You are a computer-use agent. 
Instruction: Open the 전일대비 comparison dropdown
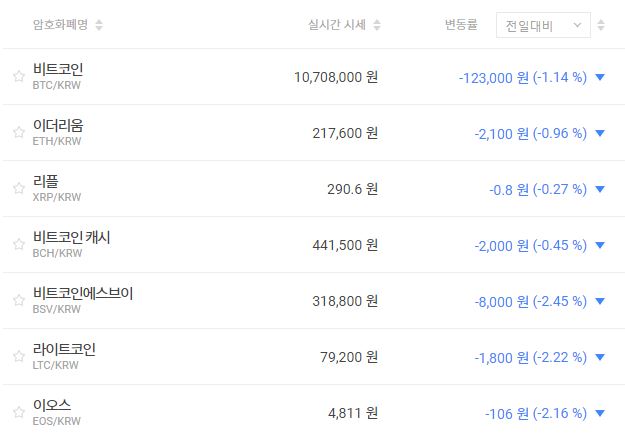[x=542, y=25]
